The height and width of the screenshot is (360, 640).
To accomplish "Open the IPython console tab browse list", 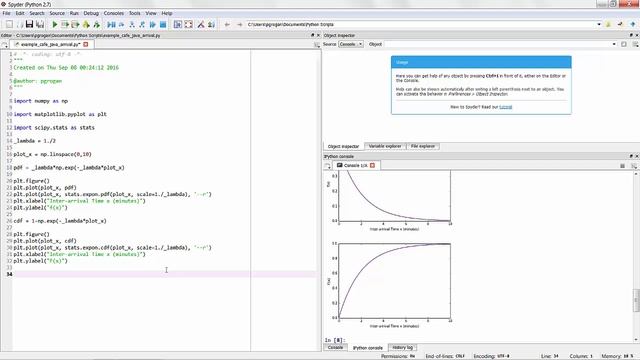I will 327,166.
